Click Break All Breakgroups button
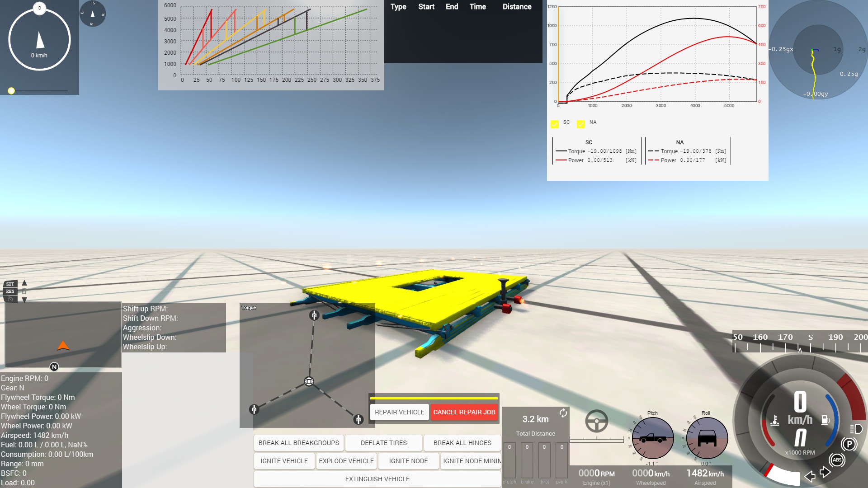 (298, 443)
